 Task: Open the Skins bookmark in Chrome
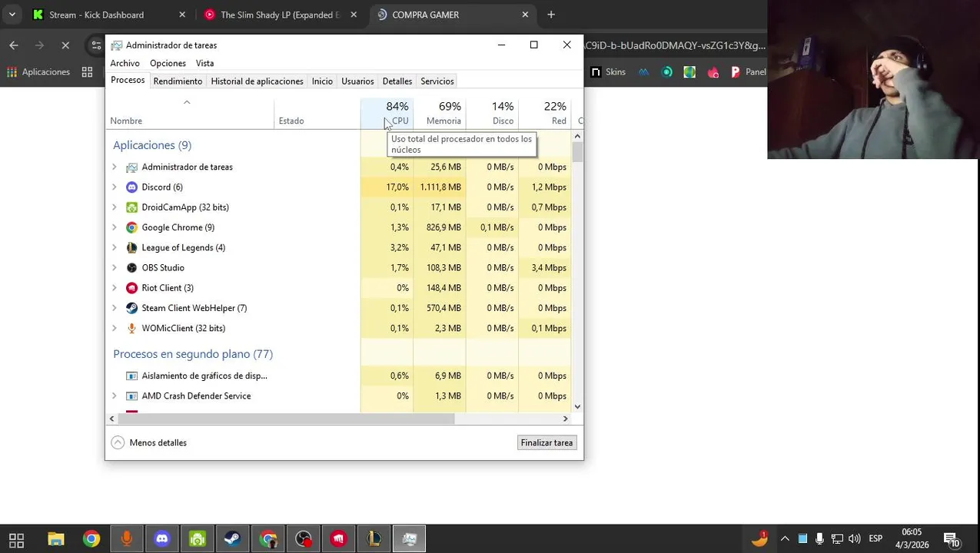pyautogui.click(x=608, y=72)
